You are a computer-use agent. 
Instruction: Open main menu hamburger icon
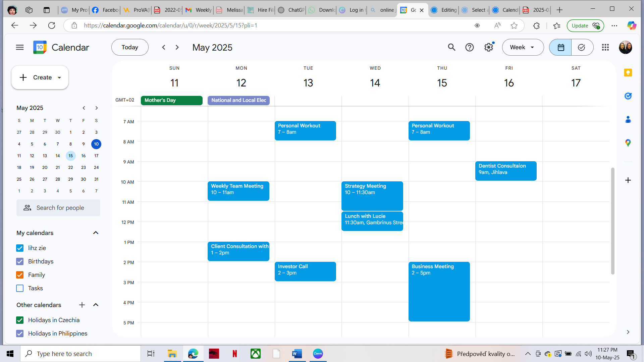coord(20,47)
